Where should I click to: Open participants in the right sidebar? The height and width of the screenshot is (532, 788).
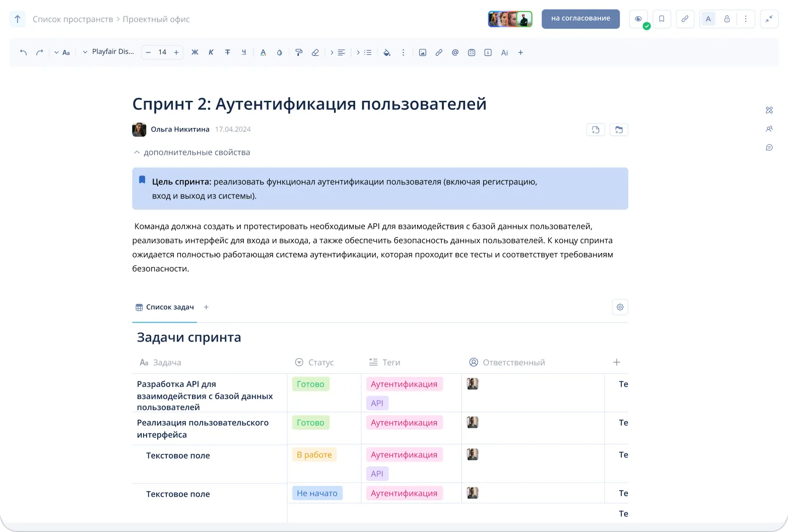pyautogui.click(x=769, y=129)
